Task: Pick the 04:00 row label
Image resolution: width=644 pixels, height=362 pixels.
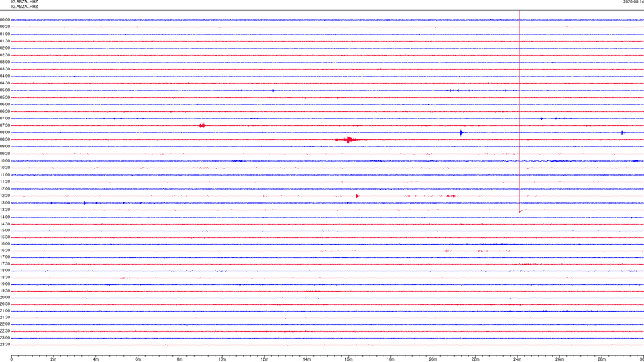Action: [x=5, y=76]
